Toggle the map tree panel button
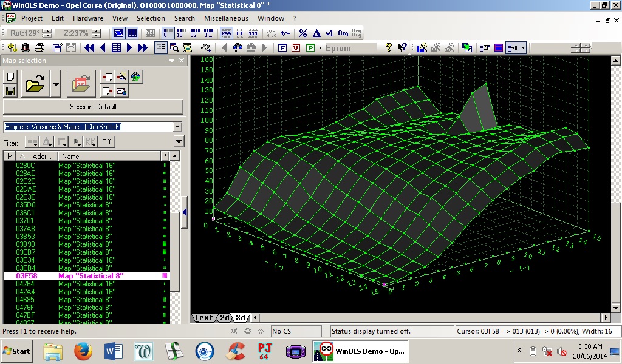This screenshot has width=622, height=364. [160, 48]
